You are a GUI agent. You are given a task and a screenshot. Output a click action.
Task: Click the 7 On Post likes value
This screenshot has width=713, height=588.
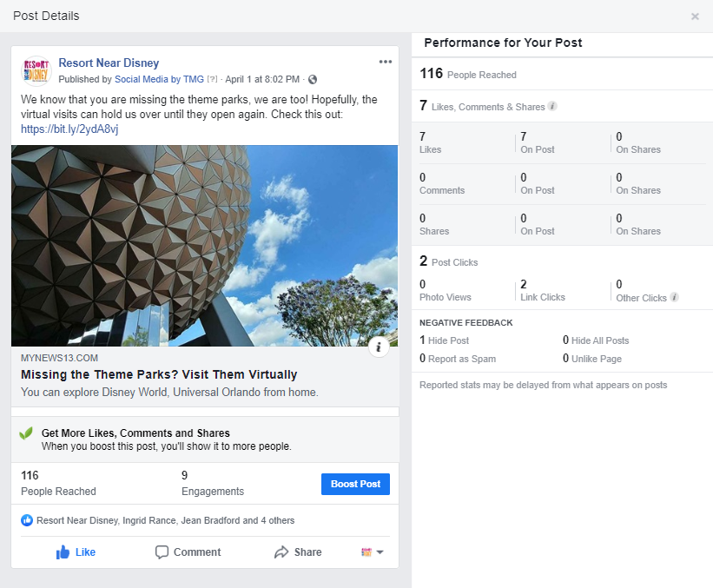pos(538,142)
